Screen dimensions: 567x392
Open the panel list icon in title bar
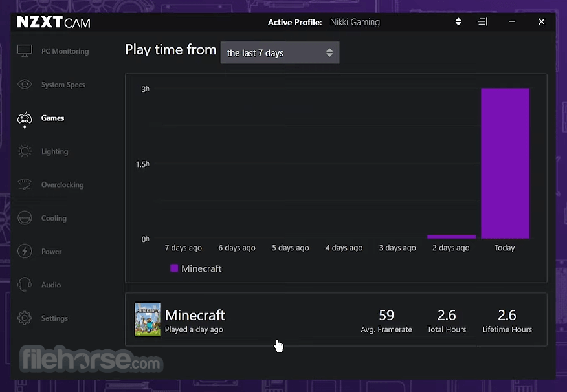483,22
